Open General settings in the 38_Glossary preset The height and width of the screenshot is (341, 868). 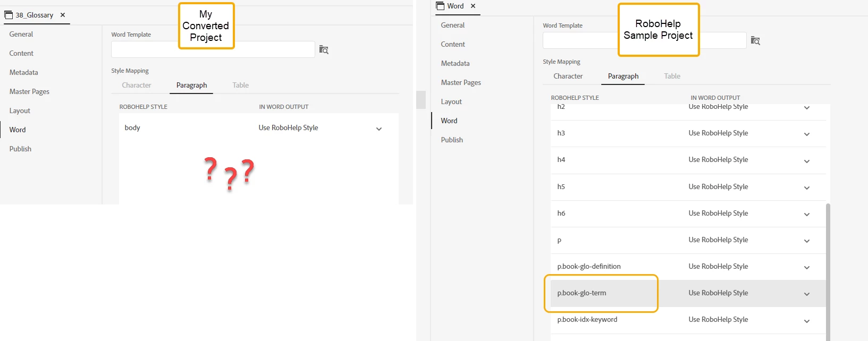(x=21, y=34)
